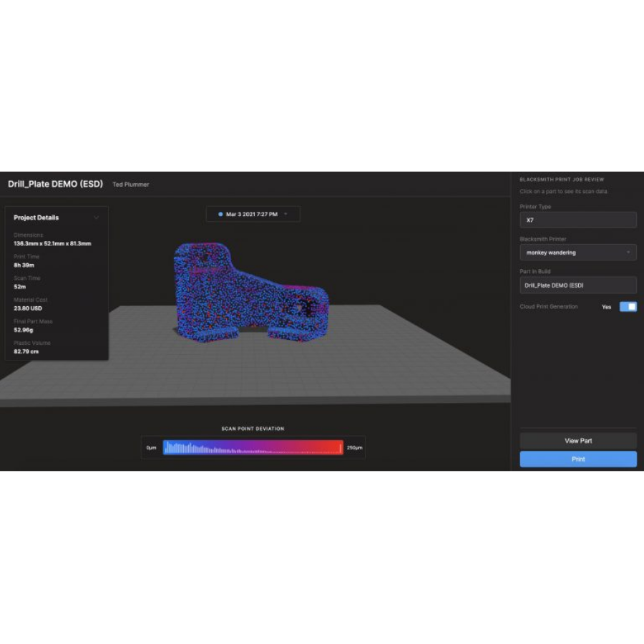Click the Material Cost 23.80 USD value
This screenshot has height=644, width=644.
click(x=28, y=308)
